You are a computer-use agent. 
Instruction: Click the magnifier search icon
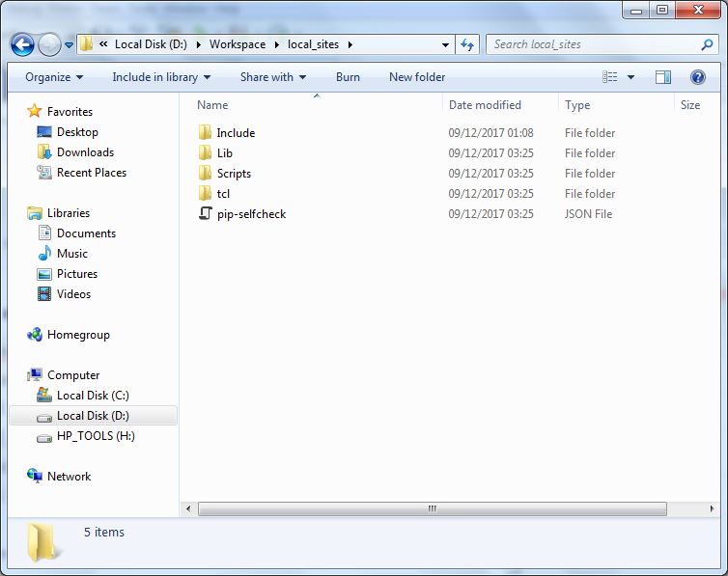[x=707, y=44]
